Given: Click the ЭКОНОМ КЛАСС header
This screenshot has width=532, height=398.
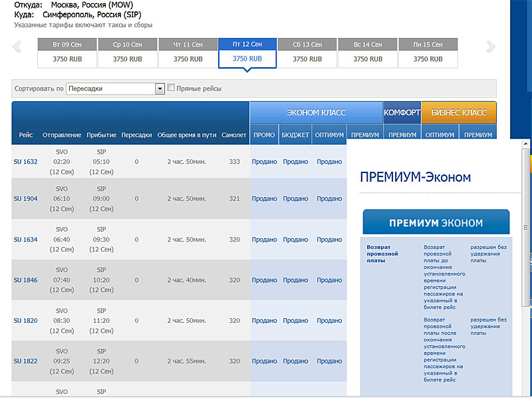Looking at the screenshot, I should 317,112.
